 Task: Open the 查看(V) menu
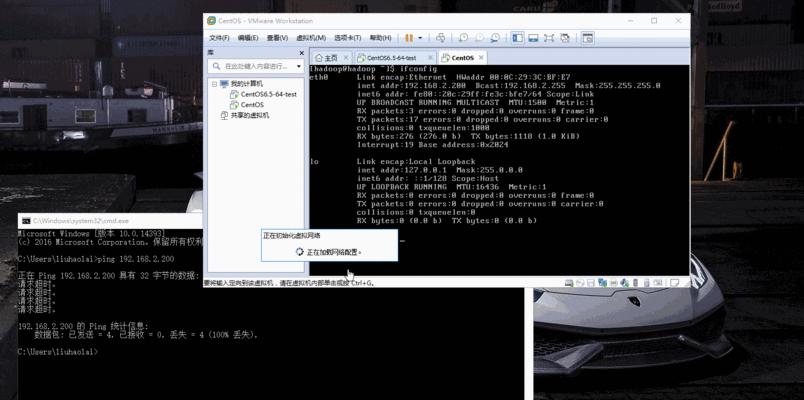(x=277, y=38)
